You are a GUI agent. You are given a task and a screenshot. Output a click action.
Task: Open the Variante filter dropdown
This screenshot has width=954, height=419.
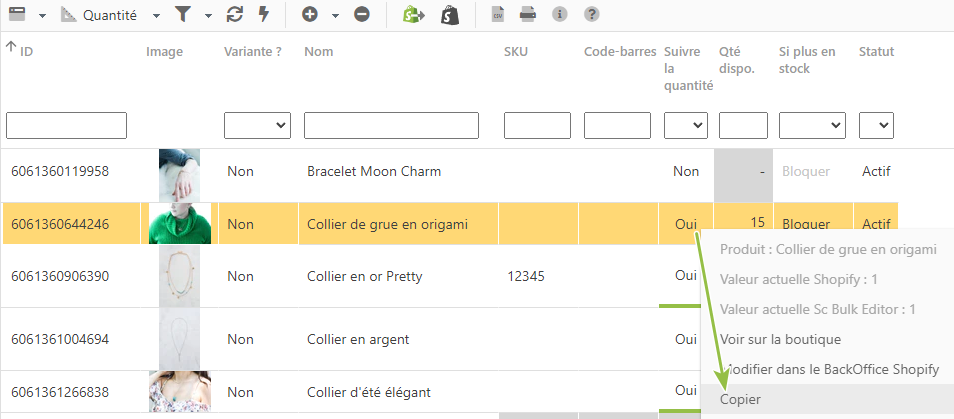pos(257,125)
